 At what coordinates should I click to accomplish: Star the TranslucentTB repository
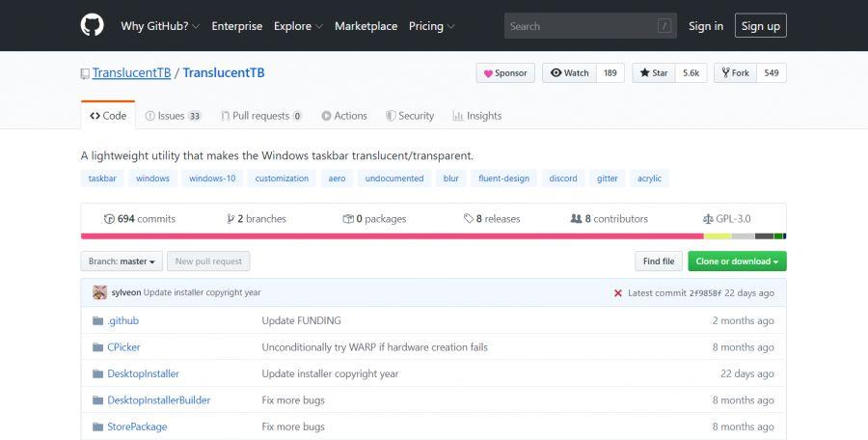pos(654,73)
